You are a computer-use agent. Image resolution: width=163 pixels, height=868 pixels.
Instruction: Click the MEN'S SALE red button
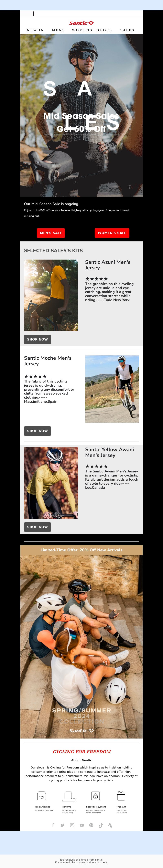(x=51, y=233)
